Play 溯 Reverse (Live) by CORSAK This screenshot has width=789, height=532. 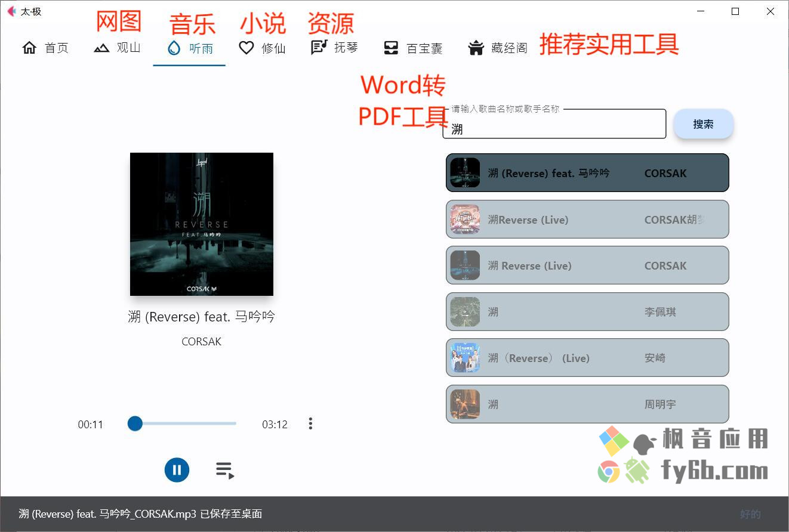click(x=587, y=265)
